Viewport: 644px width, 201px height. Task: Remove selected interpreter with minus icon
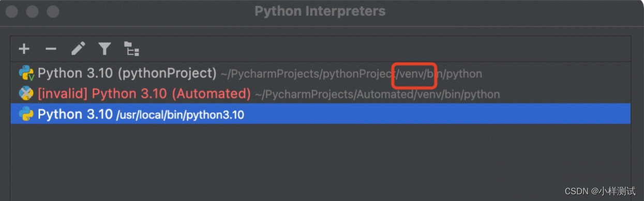click(51, 49)
